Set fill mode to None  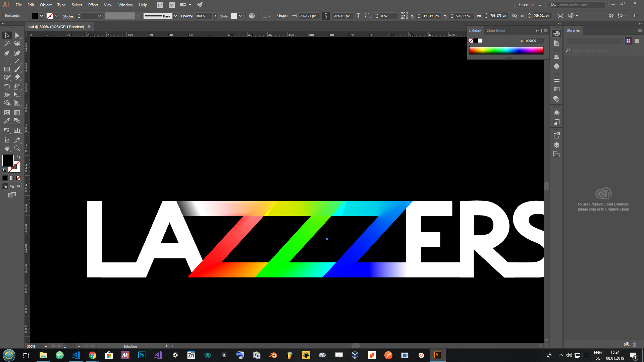click(x=19, y=178)
